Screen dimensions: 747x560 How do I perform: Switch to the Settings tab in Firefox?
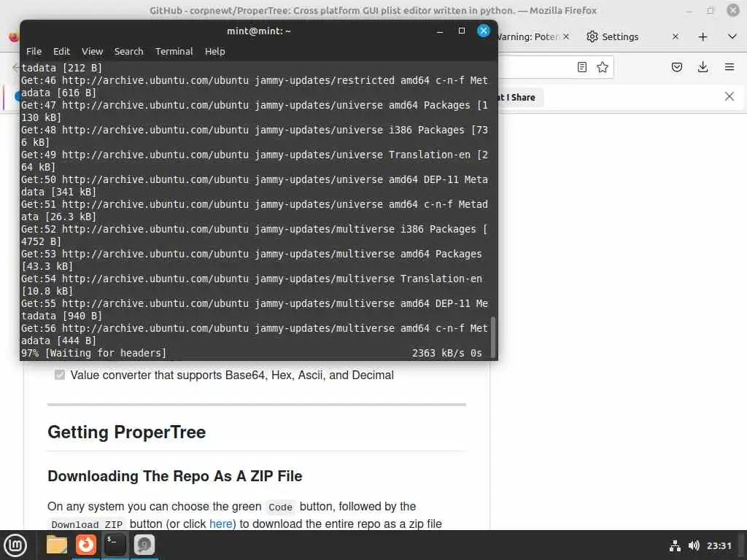[x=619, y=36]
